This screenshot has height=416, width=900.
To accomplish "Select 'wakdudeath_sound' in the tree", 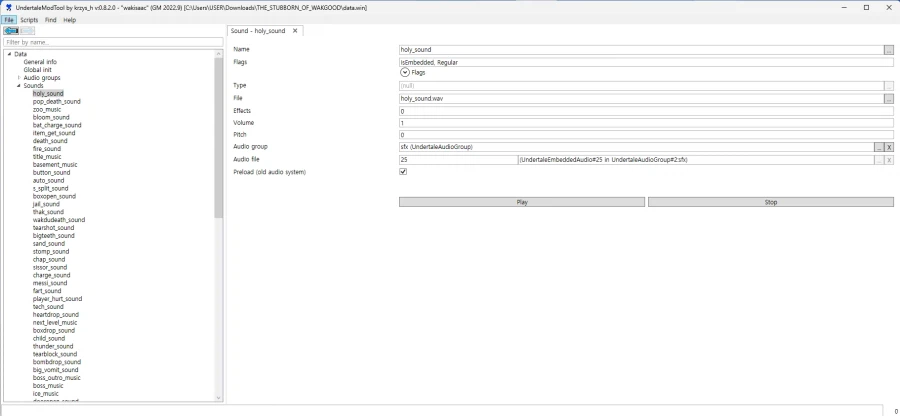I will point(59,220).
